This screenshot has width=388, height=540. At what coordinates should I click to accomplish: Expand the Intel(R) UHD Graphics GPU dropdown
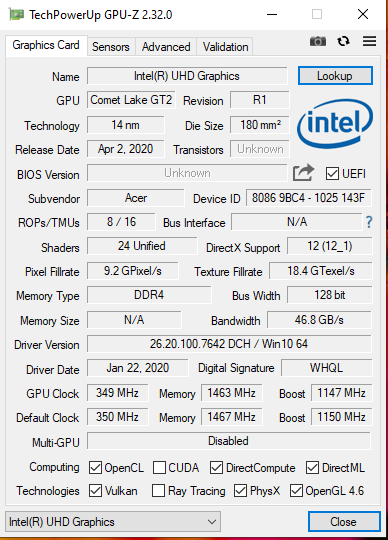113,522
